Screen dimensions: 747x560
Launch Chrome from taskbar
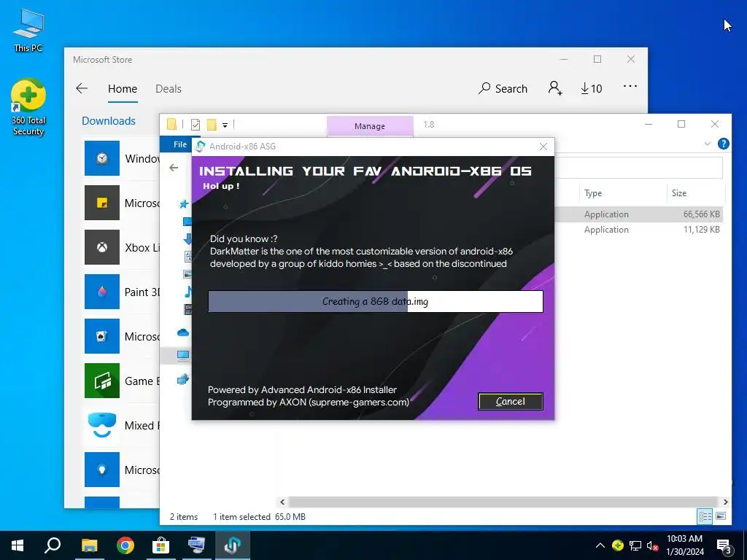tap(125, 545)
